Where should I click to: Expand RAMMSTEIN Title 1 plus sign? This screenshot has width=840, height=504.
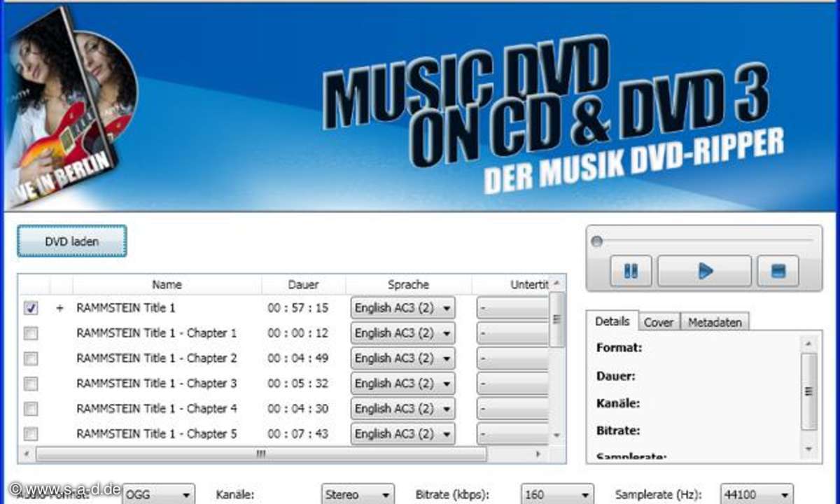point(59,308)
